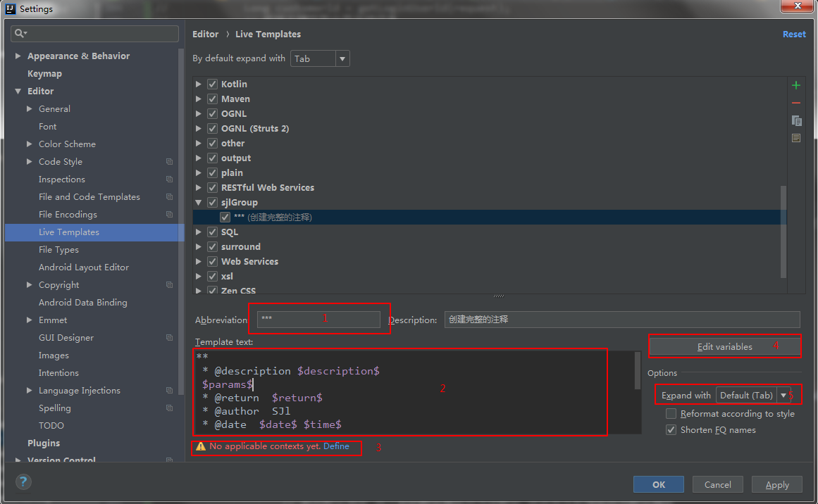Open the Expand with Default (Tab) dropdown
818x504 pixels.
[783, 396]
